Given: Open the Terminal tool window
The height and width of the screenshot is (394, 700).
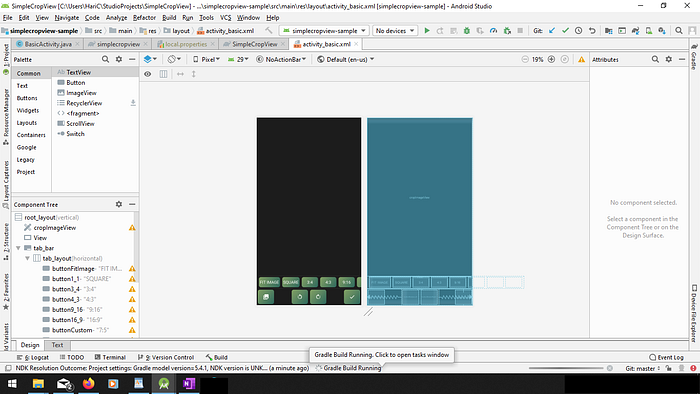Looking at the screenshot, I should [x=110, y=357].
